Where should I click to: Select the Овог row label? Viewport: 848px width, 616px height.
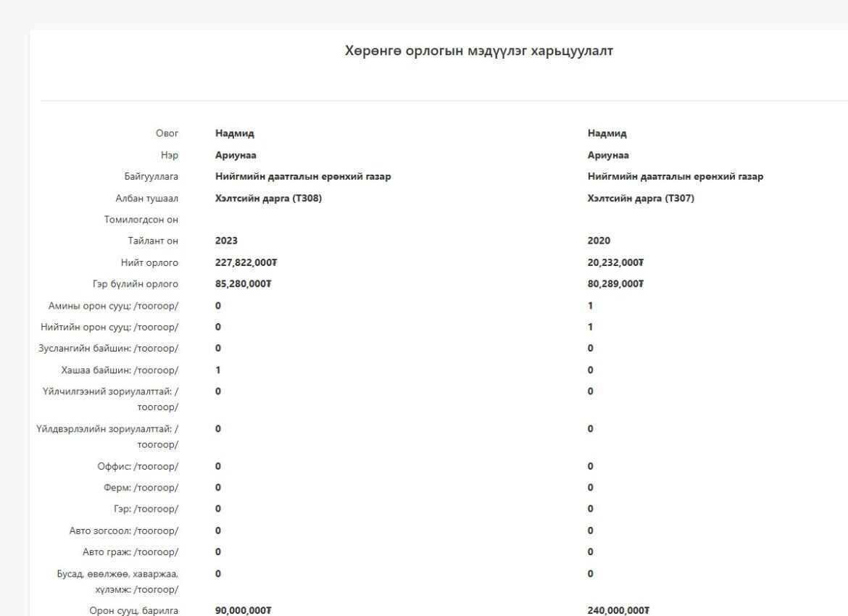(x=167, y=133)
